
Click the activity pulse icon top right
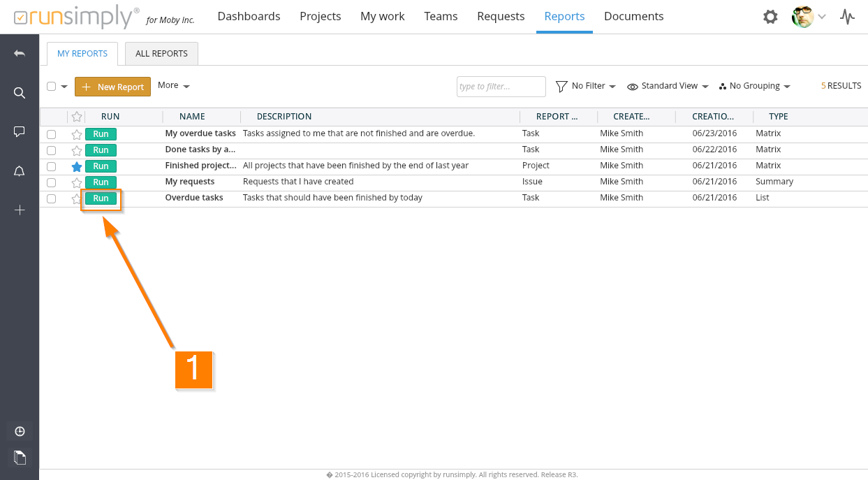[x=847, y=17]
